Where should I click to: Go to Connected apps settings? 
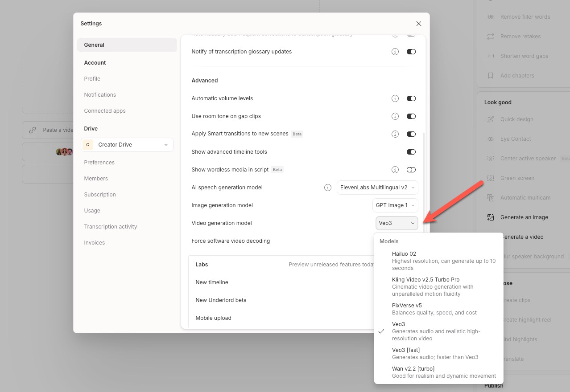coord(105,111)
